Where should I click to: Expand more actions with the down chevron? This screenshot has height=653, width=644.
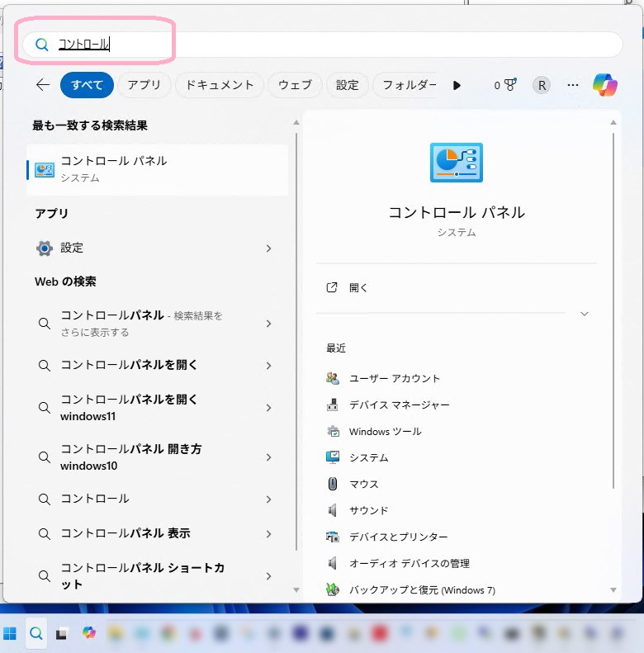[585, 314]
